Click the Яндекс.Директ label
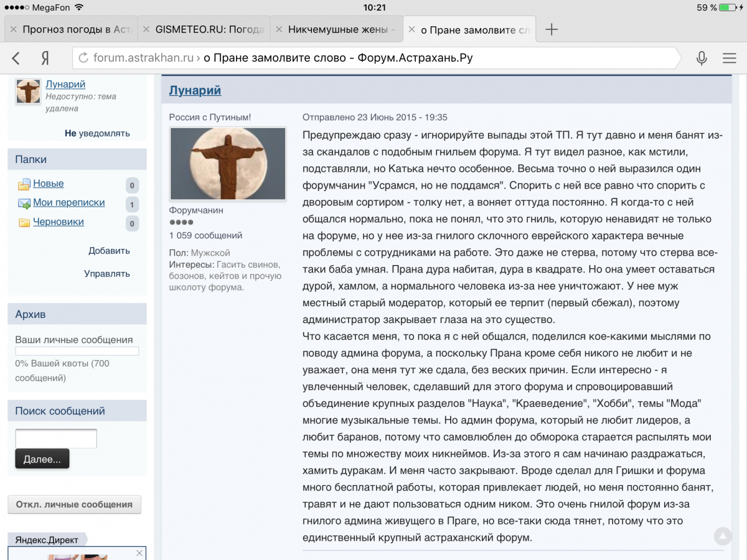Image resolution: width=747 pixels, height=560 pixels. pos(48,539)
